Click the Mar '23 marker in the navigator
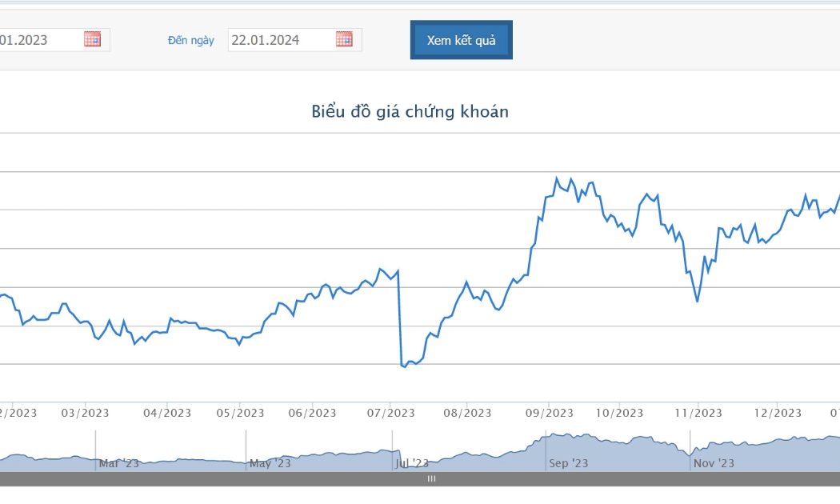The width and height of the screenshot is (840, 504). pos(119,463)
